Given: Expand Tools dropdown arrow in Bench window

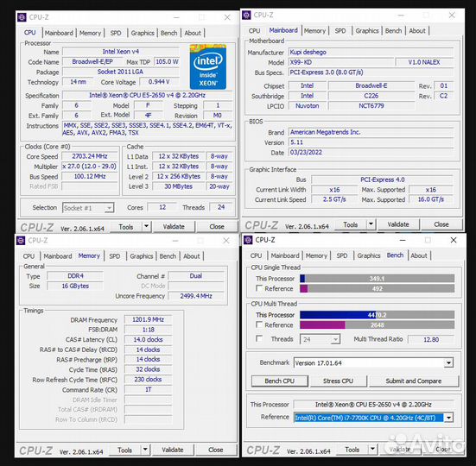Looking at the screenshot, I should point(372,449).
